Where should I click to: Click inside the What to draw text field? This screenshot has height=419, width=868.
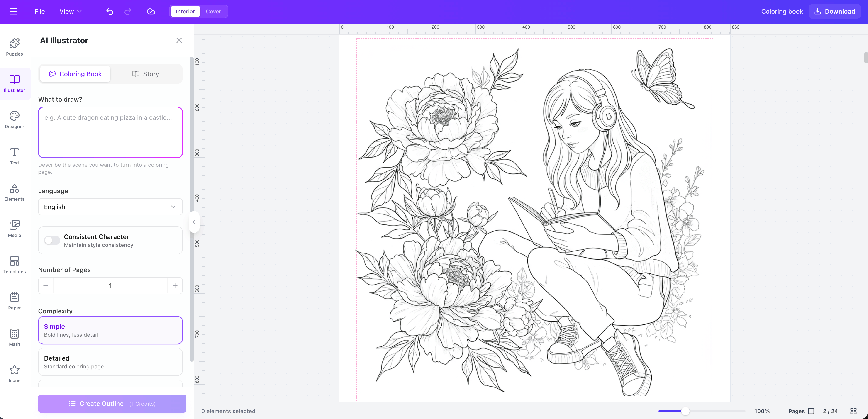tap(110, 132)
